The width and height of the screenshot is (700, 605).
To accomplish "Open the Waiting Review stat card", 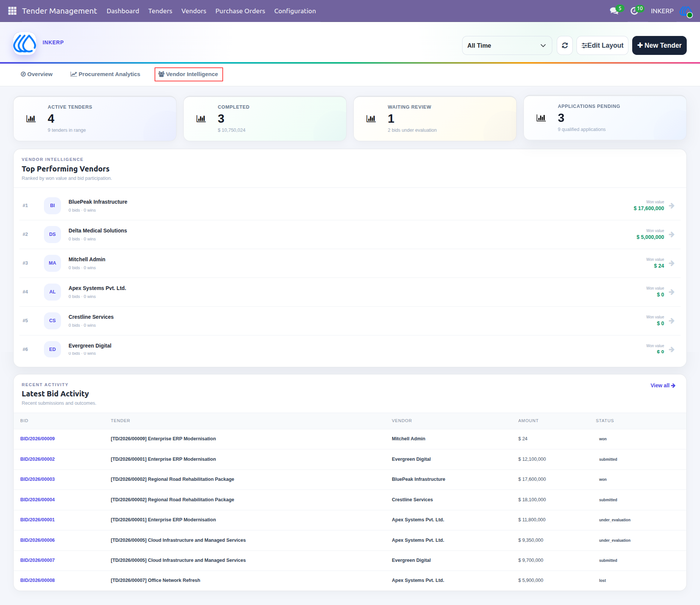I will click(435, 119).
